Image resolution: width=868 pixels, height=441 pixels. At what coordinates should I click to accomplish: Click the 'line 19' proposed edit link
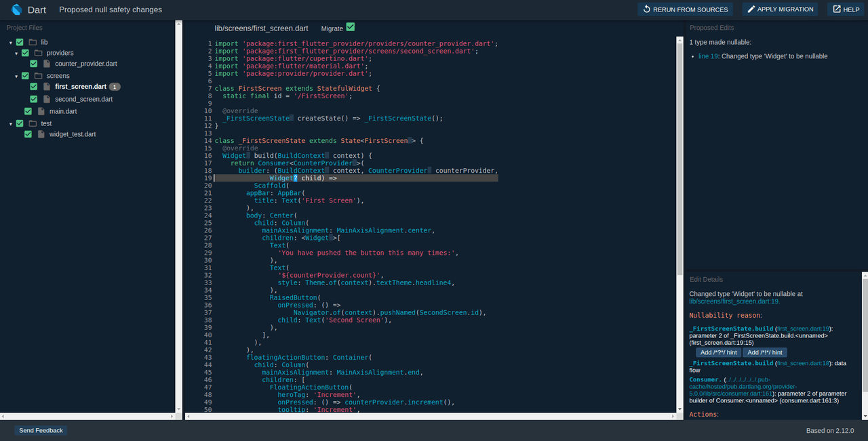[708, 56]
